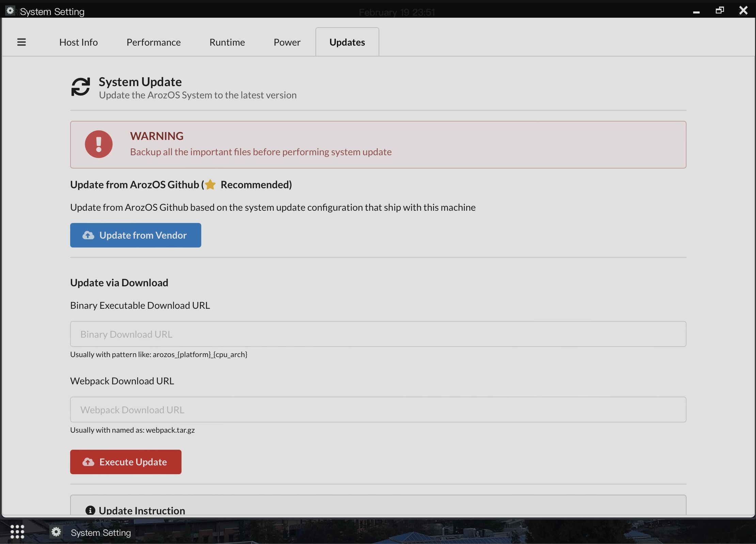
Task: Go to the Power tab
Action: pos(287,42)
